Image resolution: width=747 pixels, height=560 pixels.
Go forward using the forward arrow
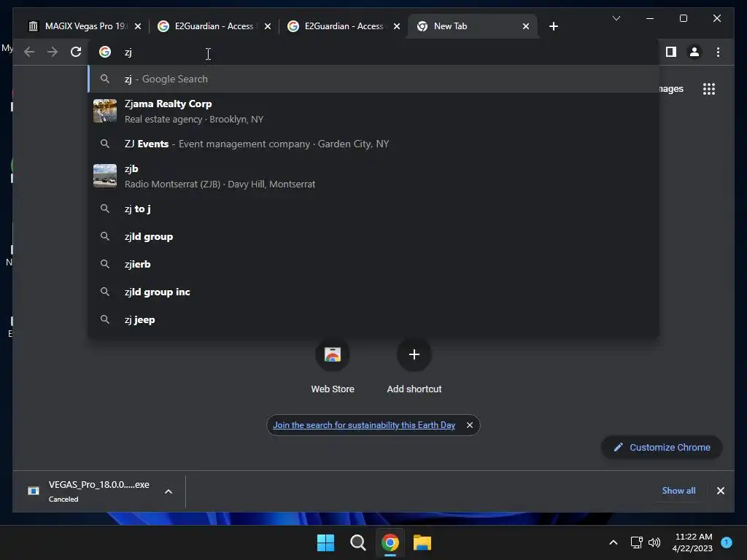point(53,52)
